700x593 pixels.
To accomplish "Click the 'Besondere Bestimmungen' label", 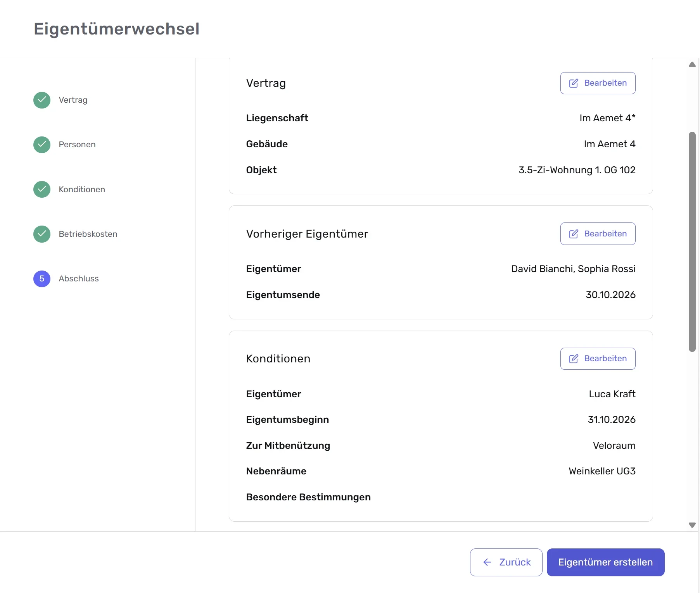I will (308, 497).
